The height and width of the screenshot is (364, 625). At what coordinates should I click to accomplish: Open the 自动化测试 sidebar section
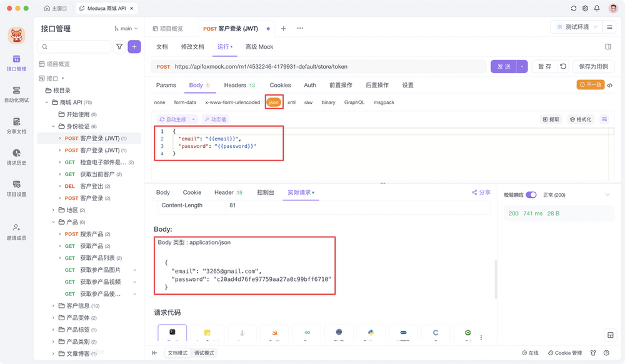coord(16,94)
